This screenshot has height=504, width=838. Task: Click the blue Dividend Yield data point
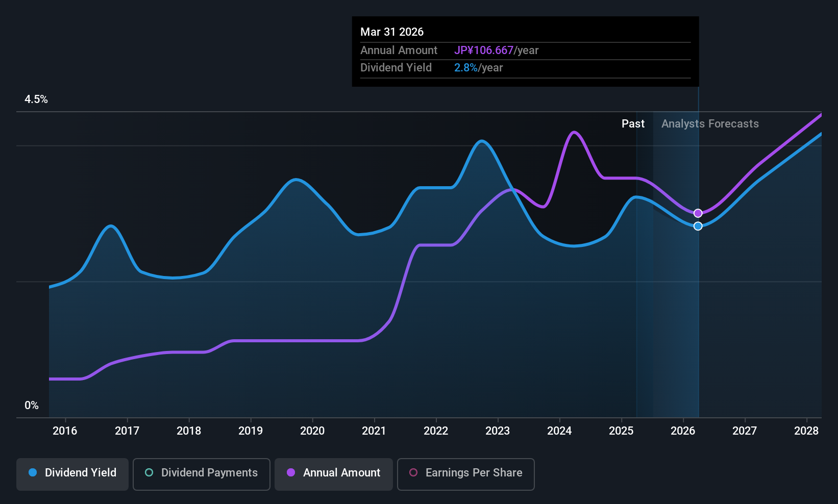coord(698,226)
